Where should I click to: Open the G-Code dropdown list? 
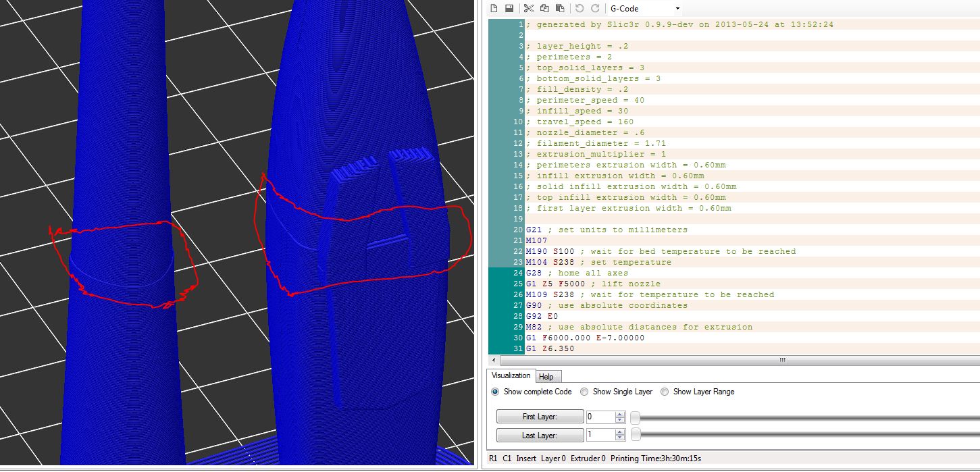click(x=677, y=9)
